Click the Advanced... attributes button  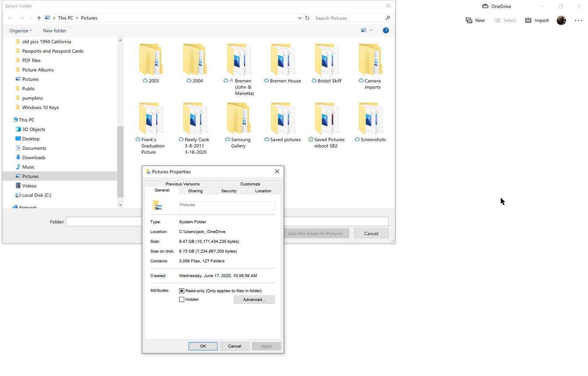pyautogui.click(x=254, y=299)
